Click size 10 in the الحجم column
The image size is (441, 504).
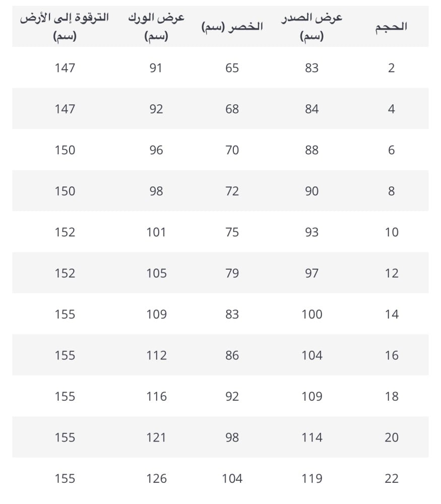click(x=391, y=232)
